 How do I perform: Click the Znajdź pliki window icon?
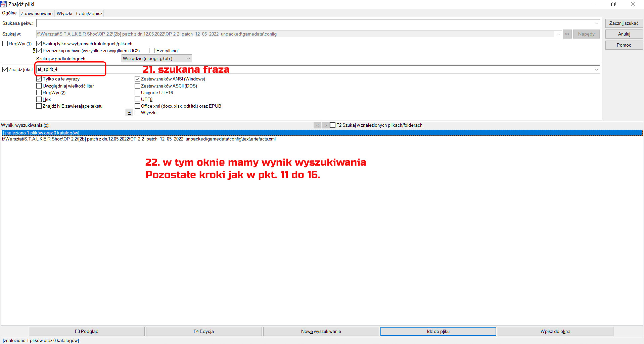(4, 4)
